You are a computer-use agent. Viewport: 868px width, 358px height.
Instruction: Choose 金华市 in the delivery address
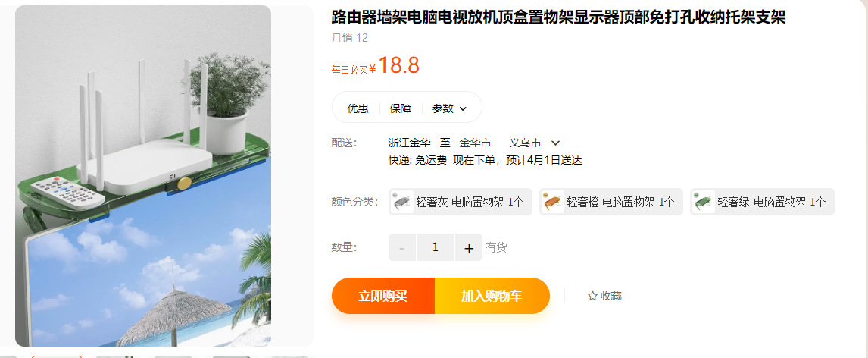475,143
